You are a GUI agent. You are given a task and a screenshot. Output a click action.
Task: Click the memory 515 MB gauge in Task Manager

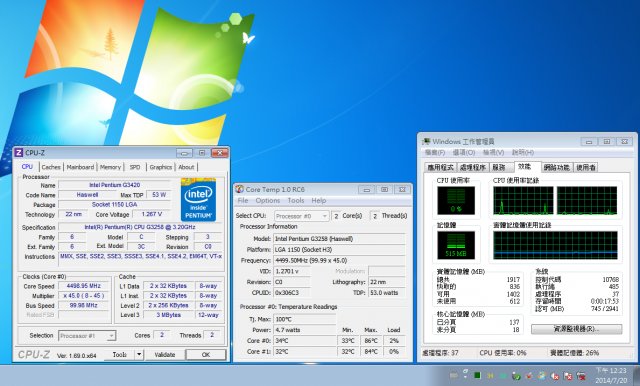pos(456,245)
